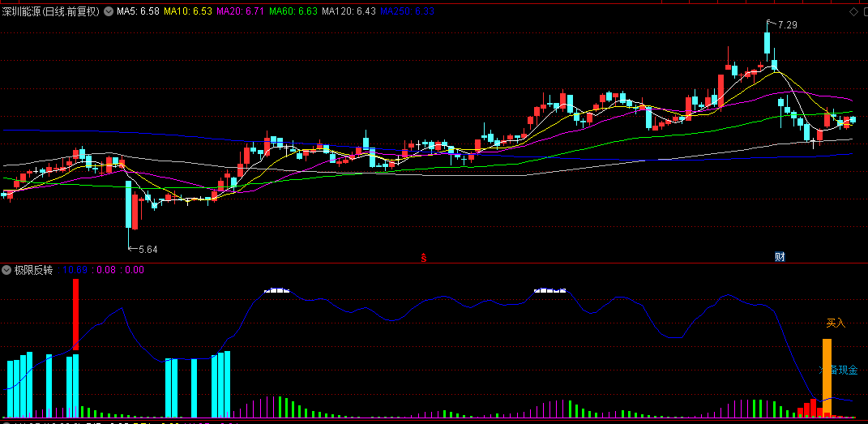
Task: Click the MA20: 6.71 indicator label
Action: [x=240, y=11]
